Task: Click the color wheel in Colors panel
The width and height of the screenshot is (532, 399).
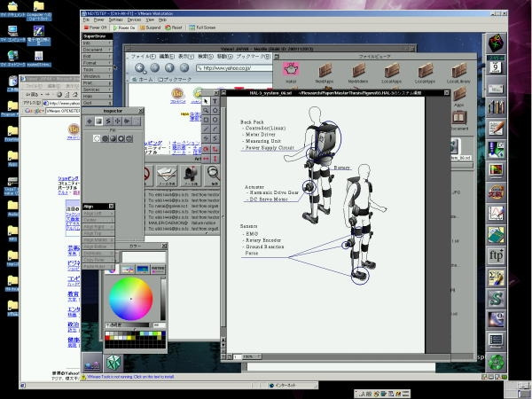Action: click(x=130, y=299)
